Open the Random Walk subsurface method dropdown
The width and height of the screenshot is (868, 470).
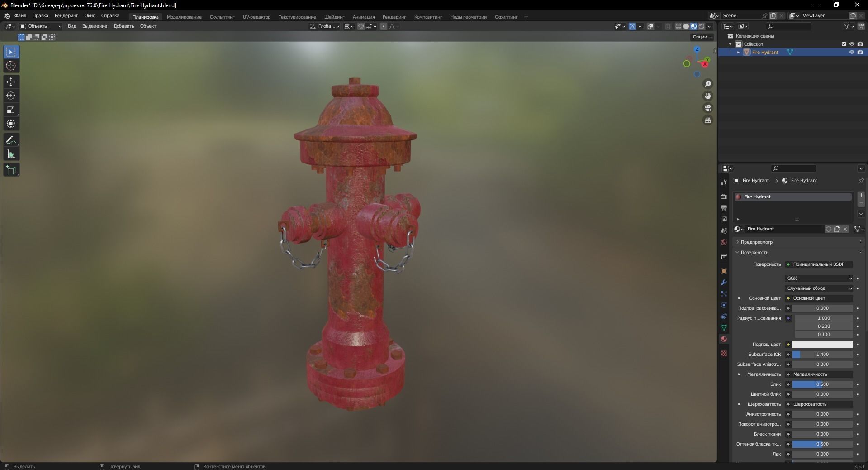click(819, 288)
